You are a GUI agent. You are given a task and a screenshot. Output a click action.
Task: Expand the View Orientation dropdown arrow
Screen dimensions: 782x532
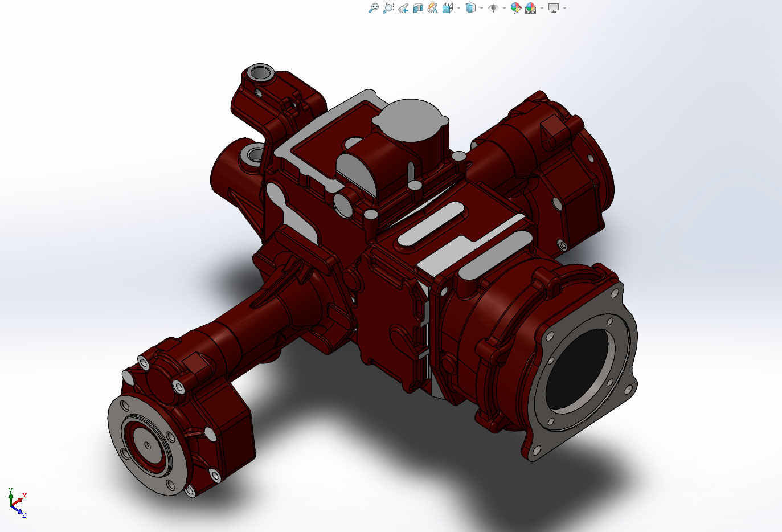[x=458, y=8]
